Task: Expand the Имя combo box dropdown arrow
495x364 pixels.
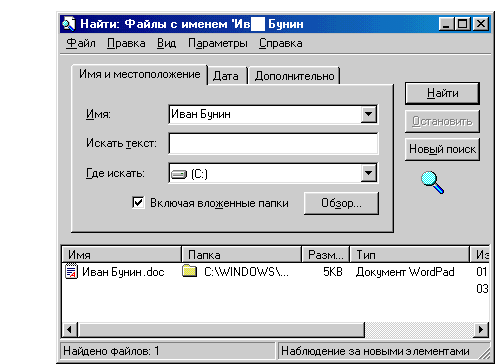Action: pos(368,114)
